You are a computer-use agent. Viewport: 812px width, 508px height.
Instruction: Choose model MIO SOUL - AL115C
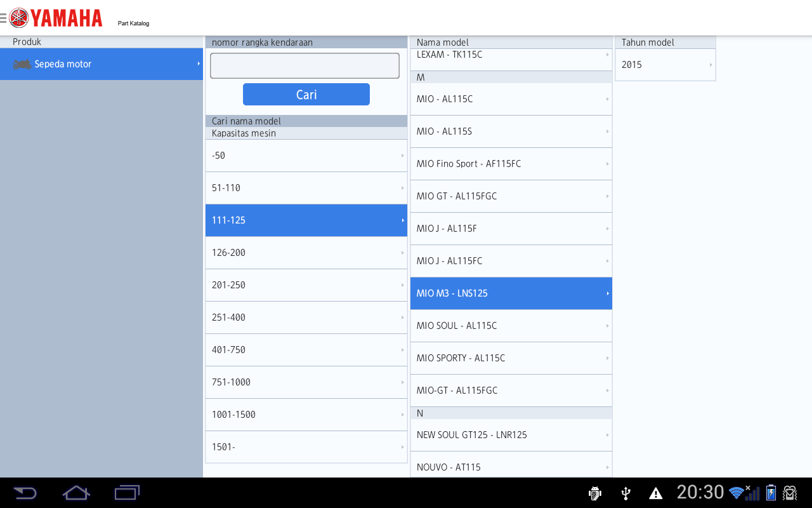511,326
